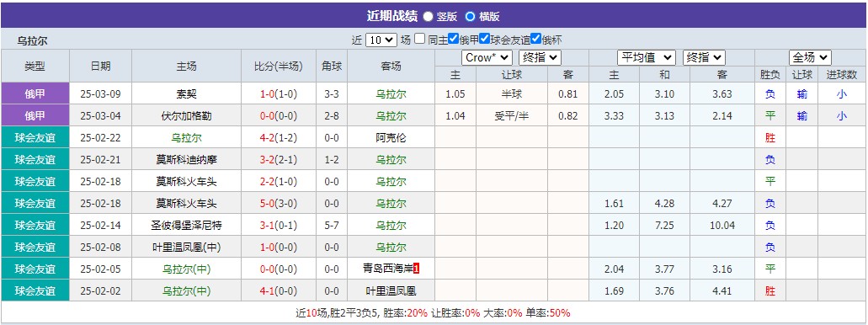The image size is (868, 325).
Task: Click the 球会友谊 tag in 25-02-14 row
Action: [35, 226]
